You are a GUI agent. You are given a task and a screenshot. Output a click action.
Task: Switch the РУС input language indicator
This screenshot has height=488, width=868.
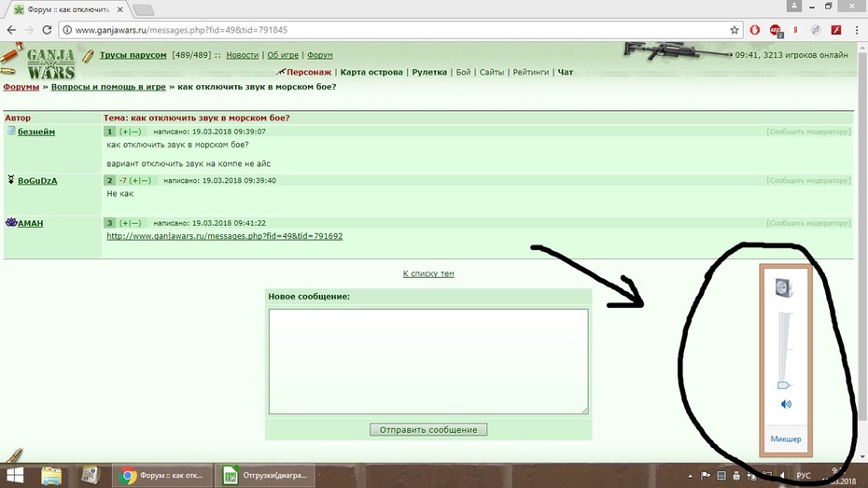[804, 476]
